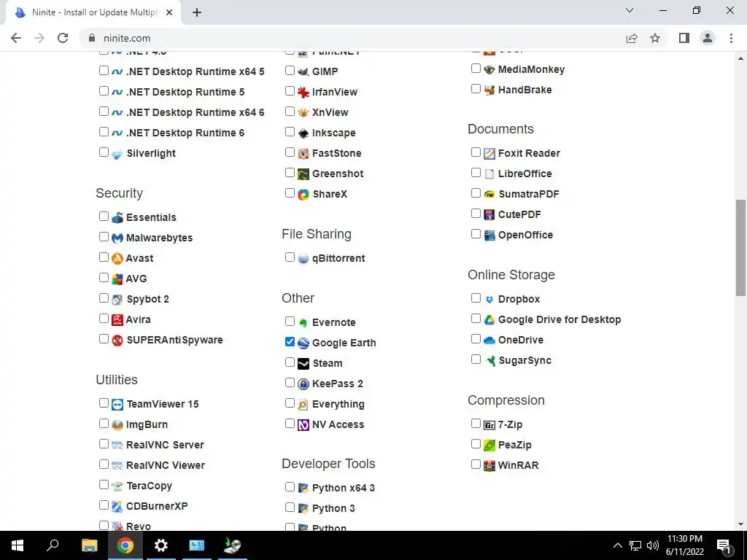Tick the MediaMonkey checkbox
The width and height of the screenshot is (747, 560).
[476, 68]
